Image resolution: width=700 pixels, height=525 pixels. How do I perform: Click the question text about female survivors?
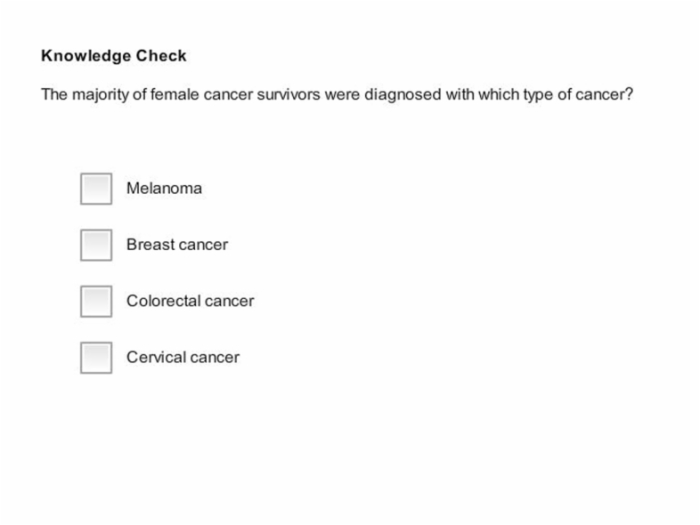[337, 95]
